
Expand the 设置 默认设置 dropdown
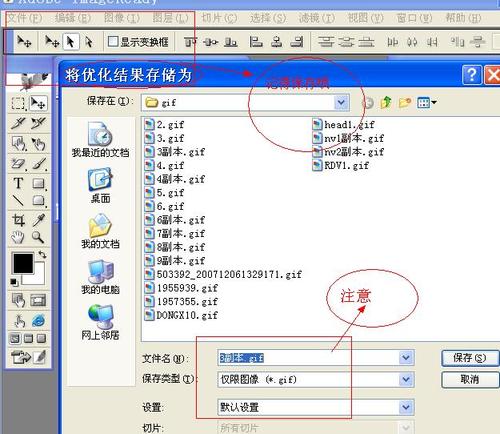[406, 407]
